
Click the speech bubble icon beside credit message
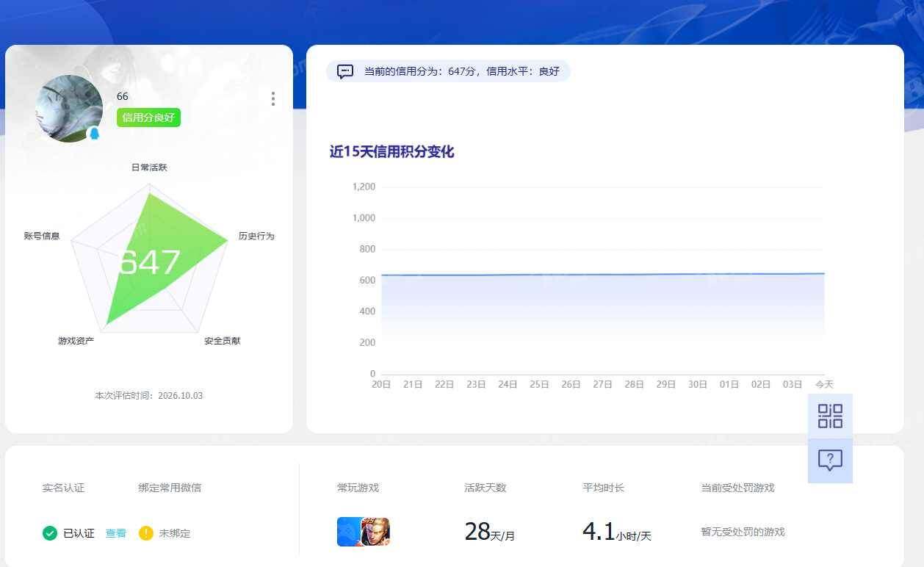click(x=345, y=71)
